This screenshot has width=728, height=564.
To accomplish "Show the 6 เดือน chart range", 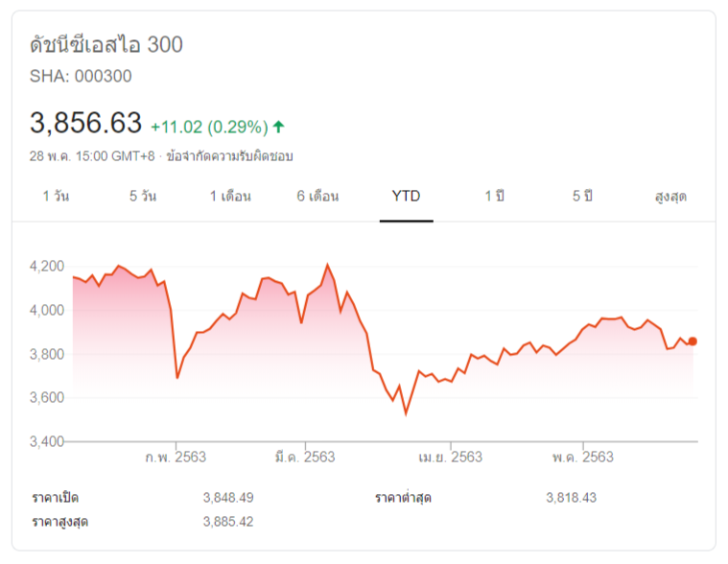I will coord(317,197).
